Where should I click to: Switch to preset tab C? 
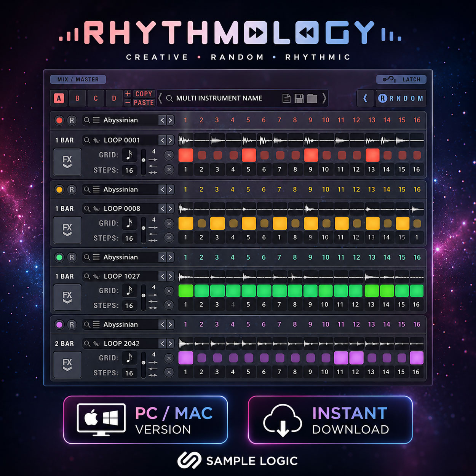click(x=96, y=98)
